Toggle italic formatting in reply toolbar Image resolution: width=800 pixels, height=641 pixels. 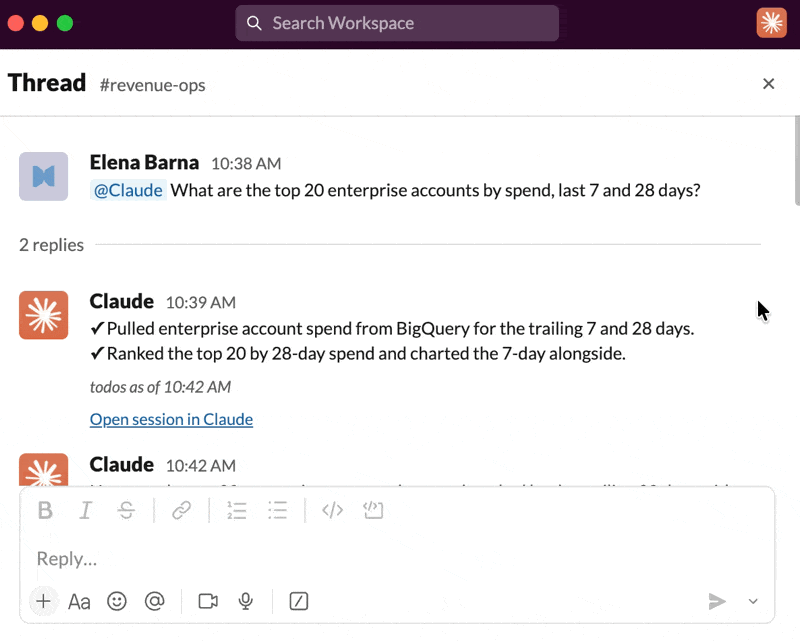pyautogui.click(x=85, y=510)
